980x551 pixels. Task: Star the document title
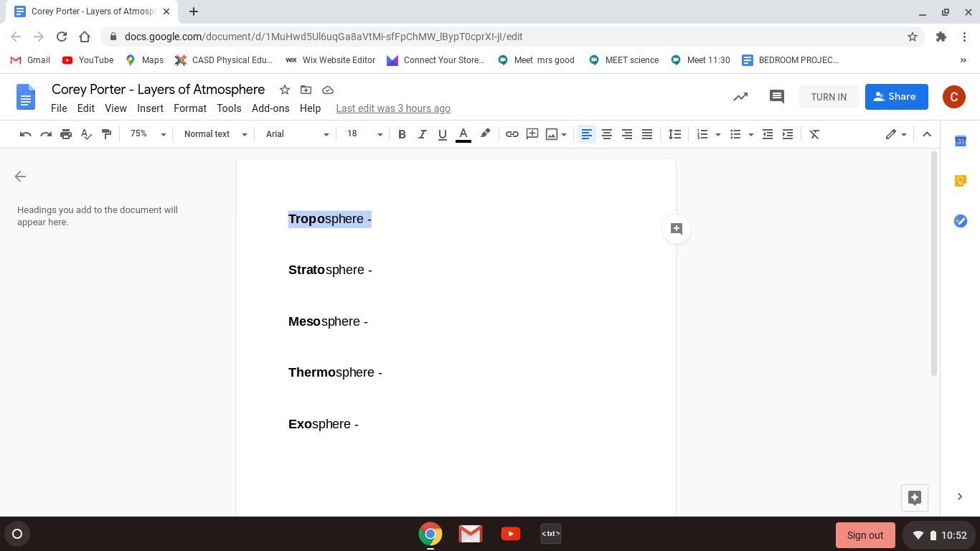coord(285,90)
